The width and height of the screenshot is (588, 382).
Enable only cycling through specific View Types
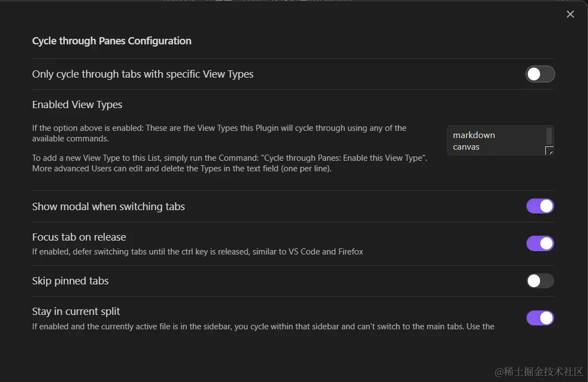[540, 74]
